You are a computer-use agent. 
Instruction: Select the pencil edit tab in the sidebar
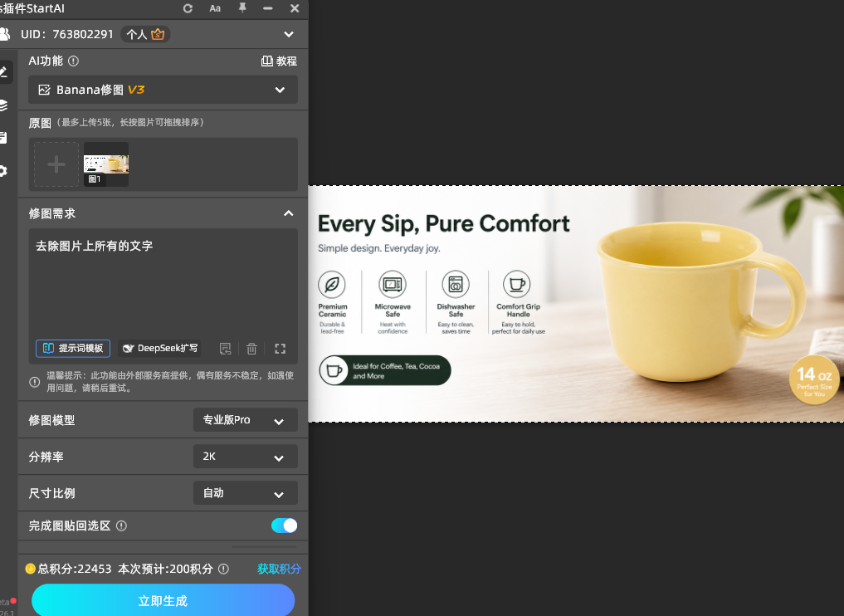pos(4,71)
